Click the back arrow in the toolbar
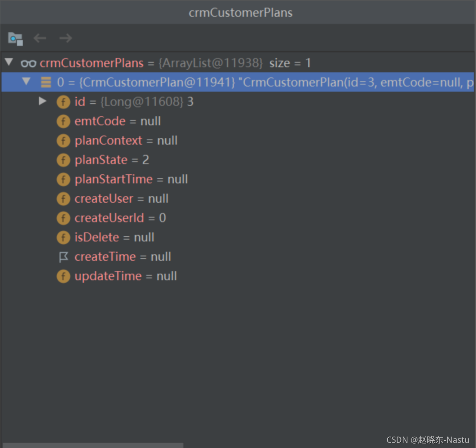 [x=40, y=38]
